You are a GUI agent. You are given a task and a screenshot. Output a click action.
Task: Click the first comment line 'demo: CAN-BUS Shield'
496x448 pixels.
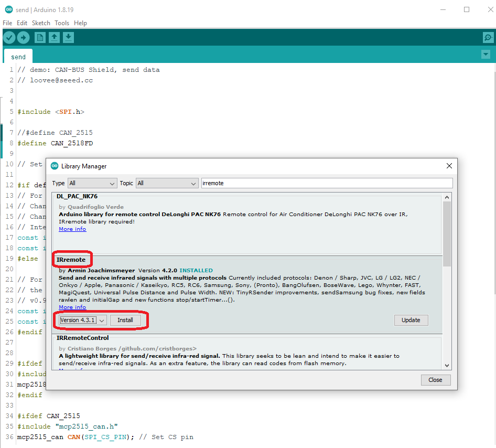tap(89, 70)
